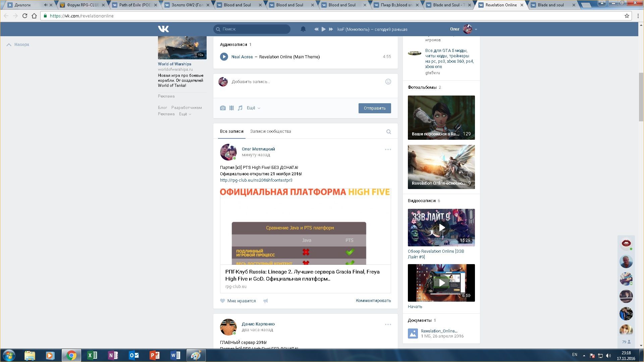Switch to Записи сообщества tab
Image resolution: width=644 pixels, height=362 pixels.
pos(270,131)
